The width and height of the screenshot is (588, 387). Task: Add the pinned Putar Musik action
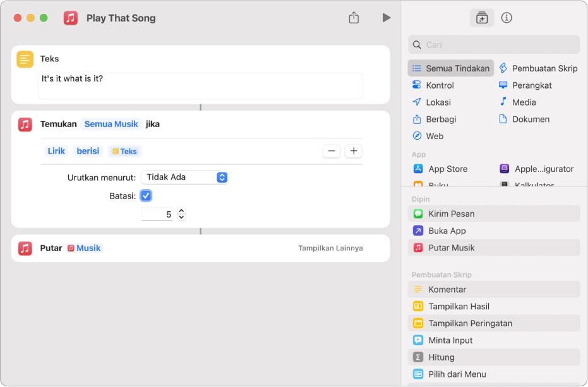pos(494,248)
